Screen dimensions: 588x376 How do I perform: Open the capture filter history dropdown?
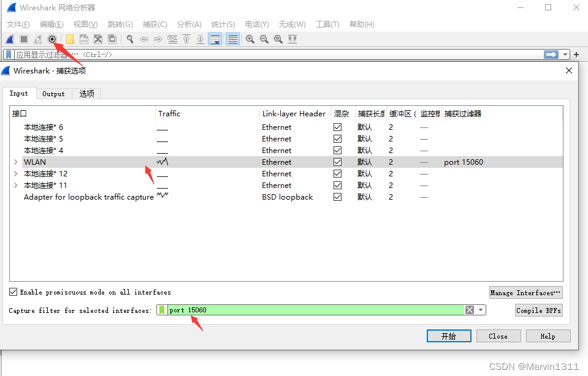point(480,310)
